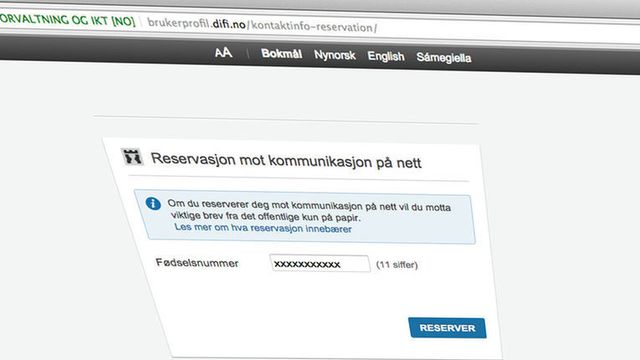Click the '(11 siffer)' hint text
This screenshot has height=360, width=640.
point(397,265)
